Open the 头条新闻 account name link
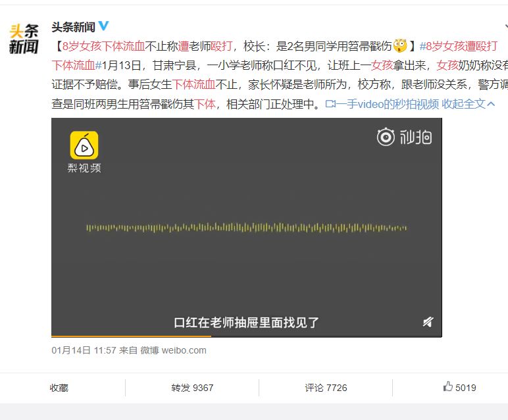Image resolution: width=508 pixels, height=420 pixels. click(74, 27)
